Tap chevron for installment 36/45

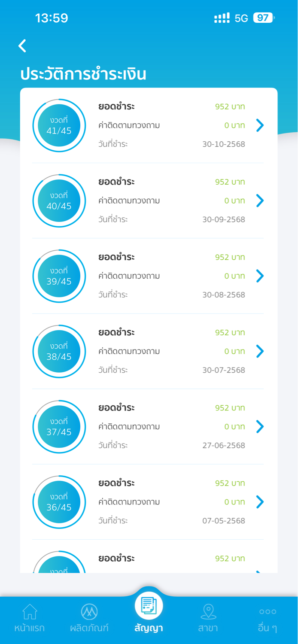(x=260, y=502)
